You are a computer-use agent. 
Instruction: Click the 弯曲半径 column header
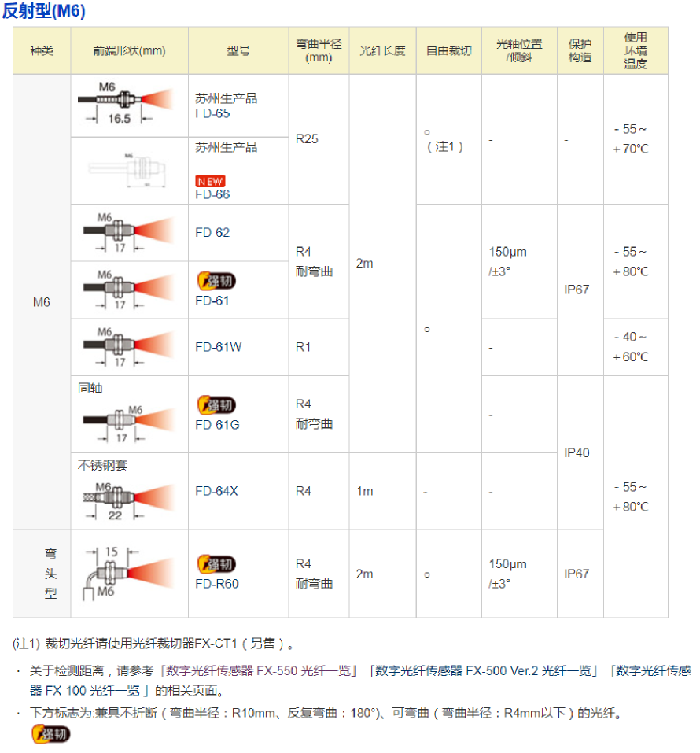(x=319, y=50)
